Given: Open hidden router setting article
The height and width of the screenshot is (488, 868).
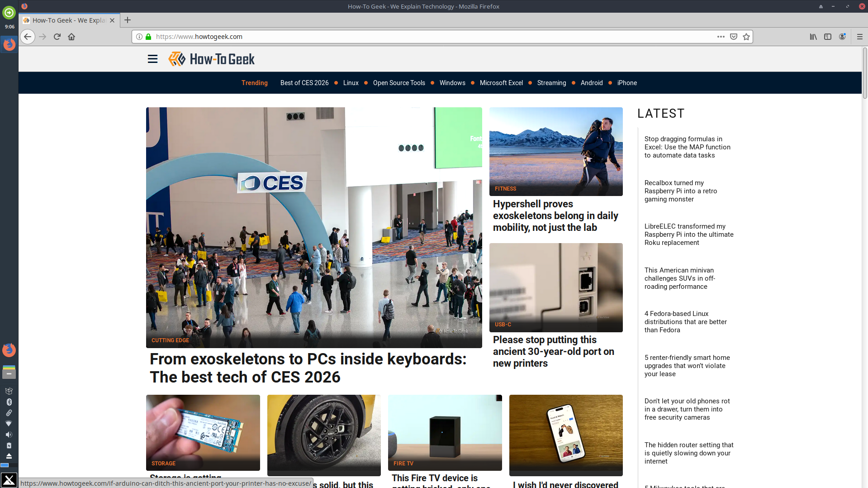Looking at the screenshot, I should point(689,453).
